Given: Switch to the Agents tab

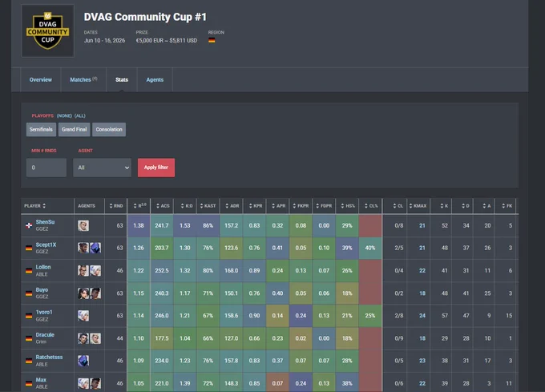Looking at the screenshot, I should (155, 80).
